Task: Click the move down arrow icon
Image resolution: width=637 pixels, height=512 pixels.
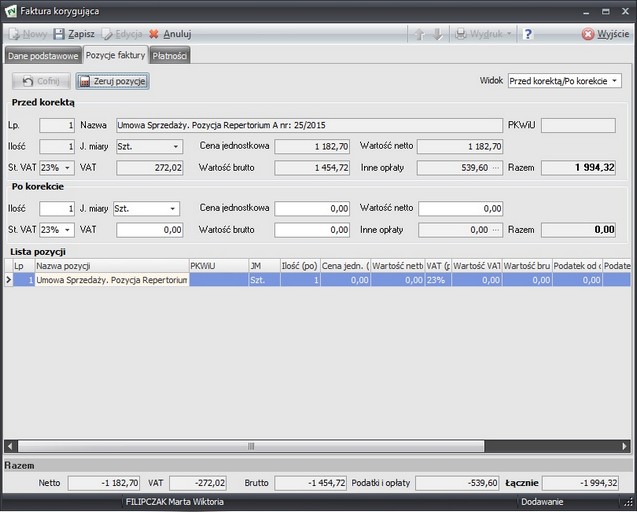Action: coord(436,34)
